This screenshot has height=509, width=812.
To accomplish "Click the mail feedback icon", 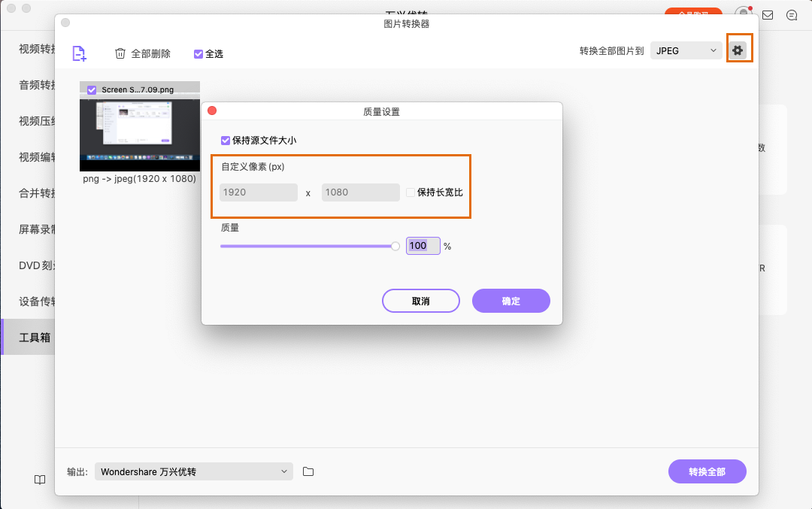I will click(x=767, y=14).
